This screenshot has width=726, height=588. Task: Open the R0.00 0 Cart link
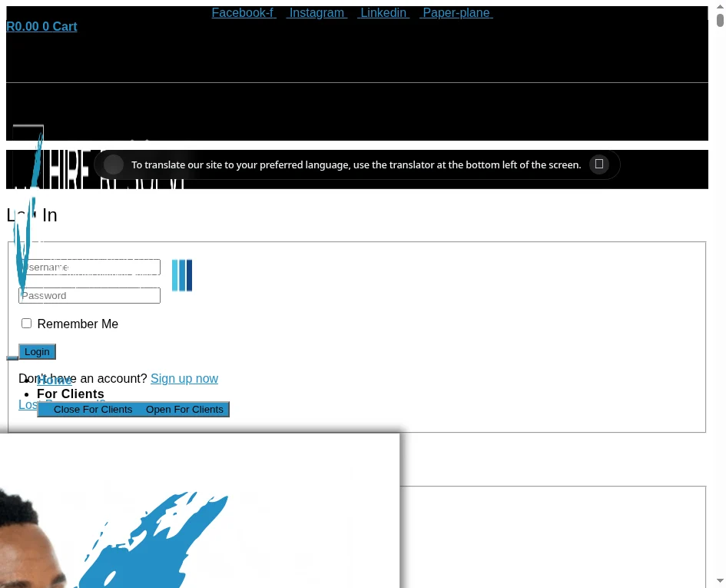pyautogui.click(x=41, y=26)
